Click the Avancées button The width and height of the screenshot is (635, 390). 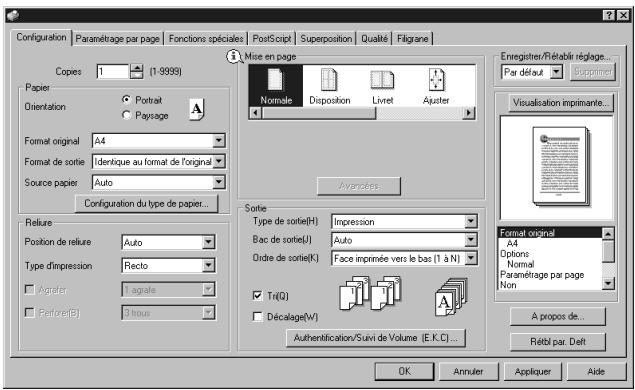pyautogui.click(x=359, y=186)
